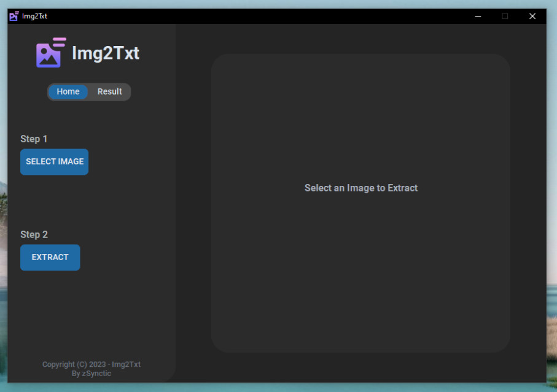Switch to the Home tab
This screenshot has height=392, width=557.
pos(68,91)
